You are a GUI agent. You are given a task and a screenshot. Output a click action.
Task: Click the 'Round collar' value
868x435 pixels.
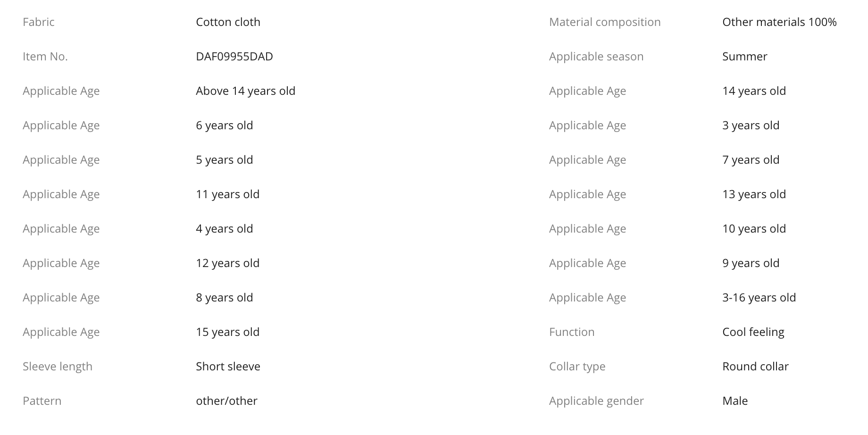click(x=755, y=367)
